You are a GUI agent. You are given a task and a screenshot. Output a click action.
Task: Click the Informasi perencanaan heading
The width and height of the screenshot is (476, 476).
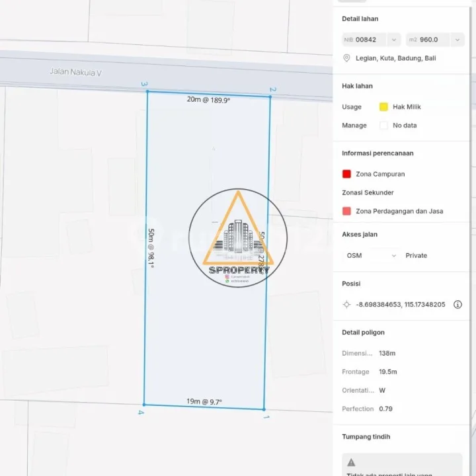(x=377, y=153)
